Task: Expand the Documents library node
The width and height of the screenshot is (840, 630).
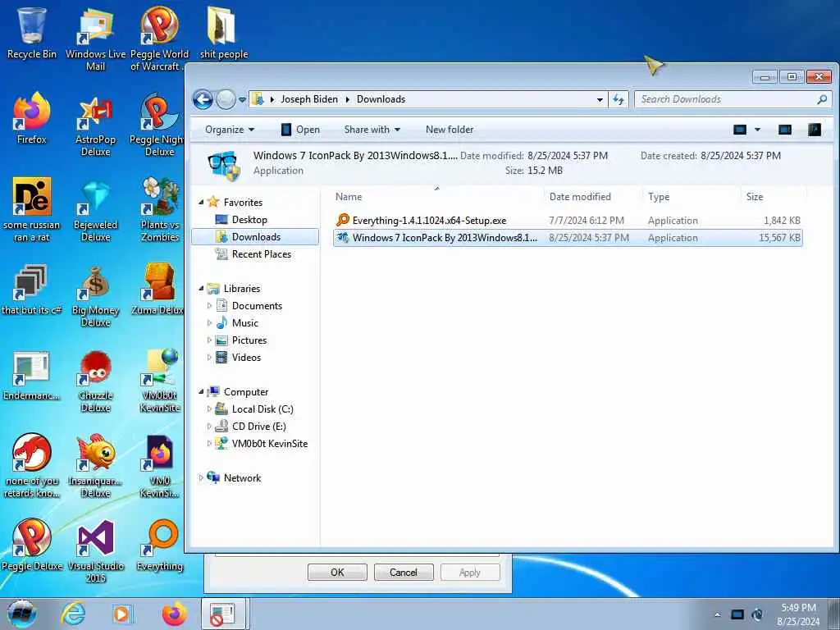Action: tap(209, 305)
